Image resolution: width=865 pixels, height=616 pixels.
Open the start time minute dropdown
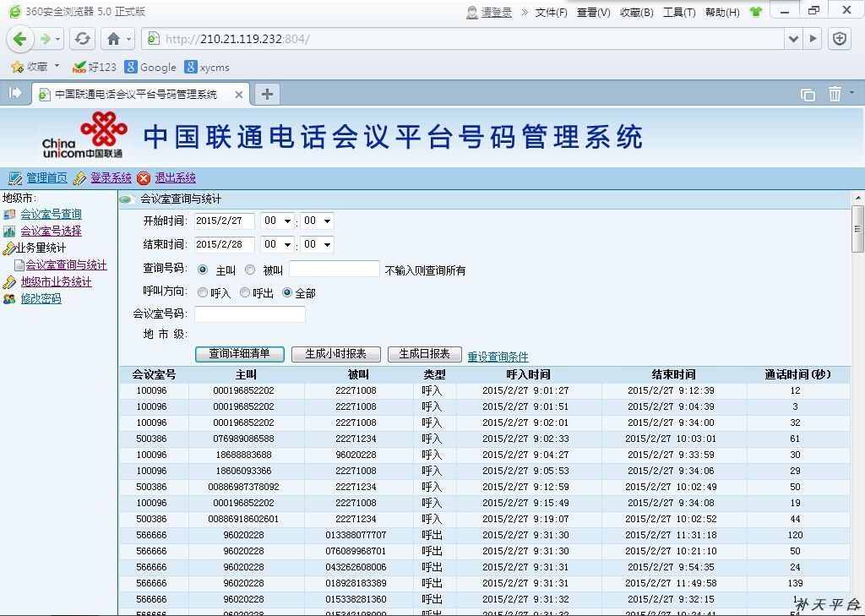point(318,221)
